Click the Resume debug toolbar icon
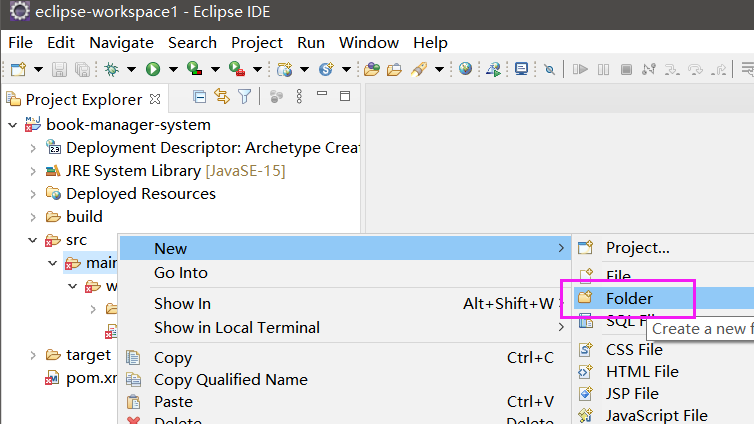 coord(580,70)
